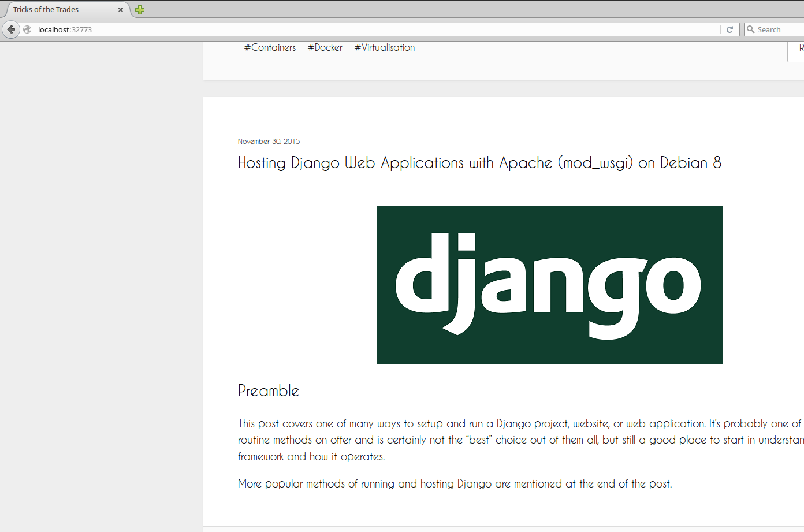Click the django logo image
The width and height of the screenshot is (804, 532).
(x=550, y=285)
